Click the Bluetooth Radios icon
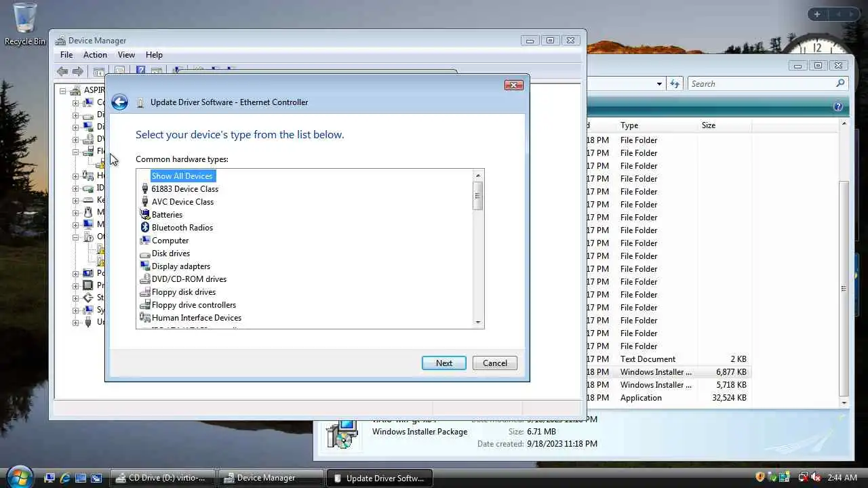This screenshot has height=488, width=868. coord(144,228)
